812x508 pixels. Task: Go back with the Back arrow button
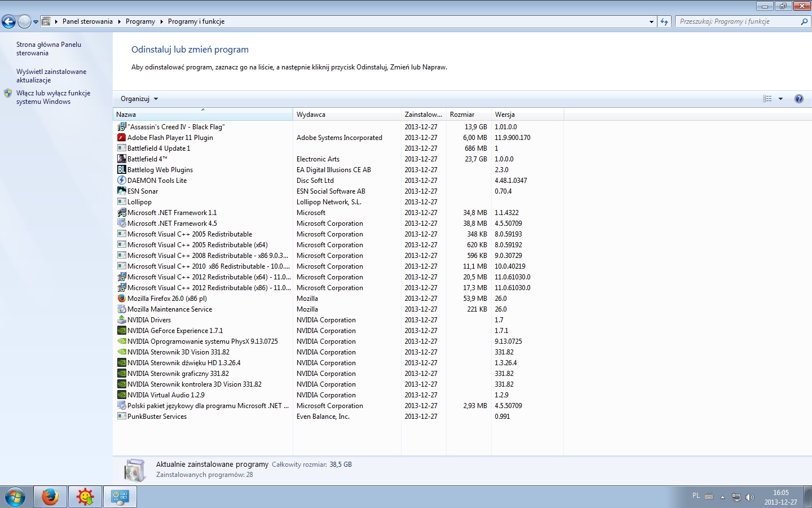pyautogui.click(x=8, y=22)
